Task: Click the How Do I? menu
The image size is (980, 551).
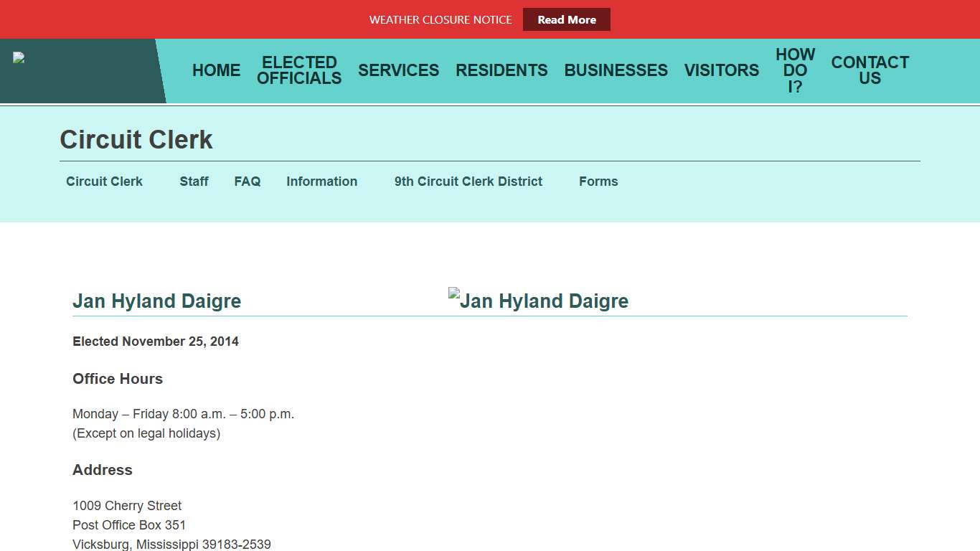Action: pyautogui.click(x=795, y=70)
